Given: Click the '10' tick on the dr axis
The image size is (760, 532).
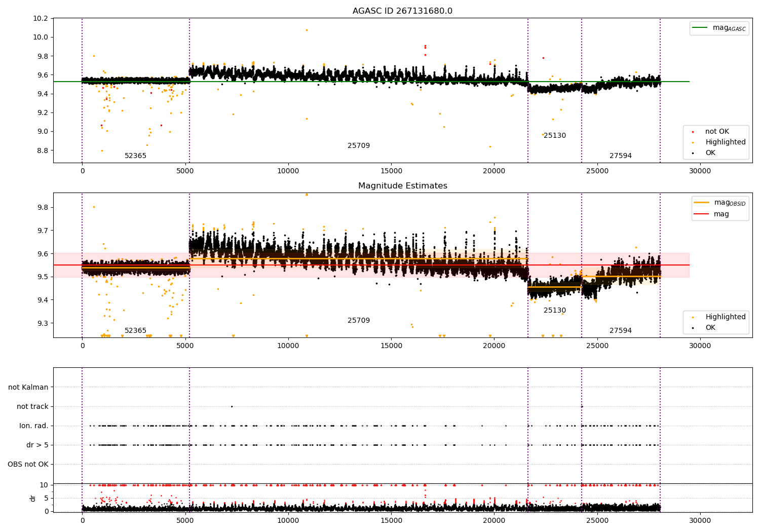Looking at the screenshot, I should (x=44, y=485).
